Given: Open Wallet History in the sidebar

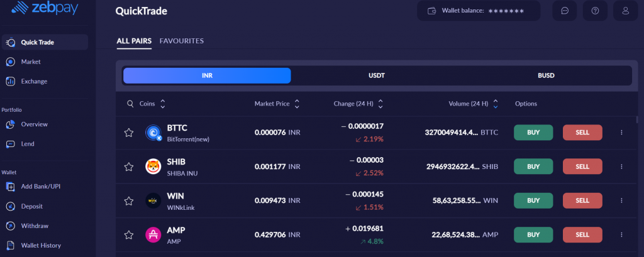Looking at the screenshot, I should (x=41, y=245).
